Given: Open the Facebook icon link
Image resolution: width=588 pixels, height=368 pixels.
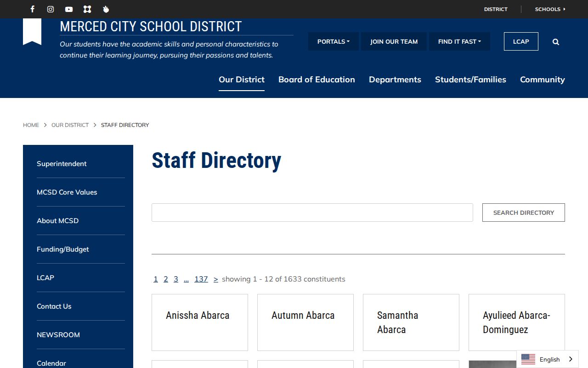Looking at the screenshot, I should (x=32, y=9).
